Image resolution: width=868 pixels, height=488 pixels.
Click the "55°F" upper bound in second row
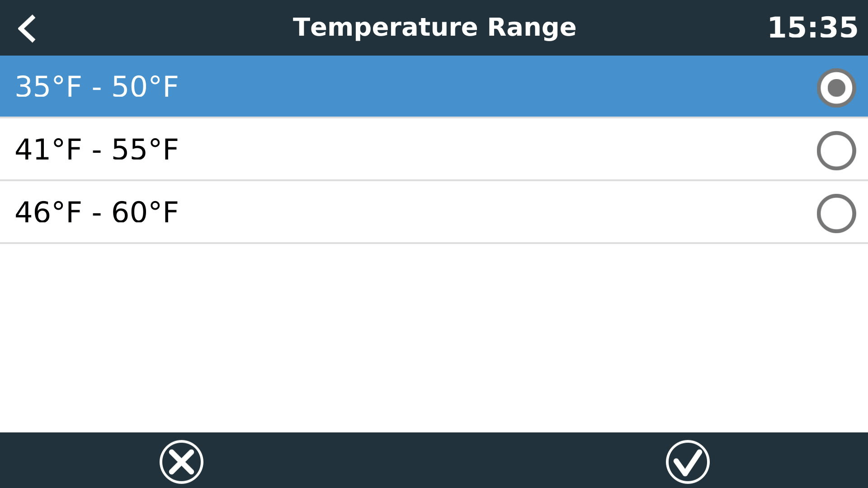[x=145, y=150]
